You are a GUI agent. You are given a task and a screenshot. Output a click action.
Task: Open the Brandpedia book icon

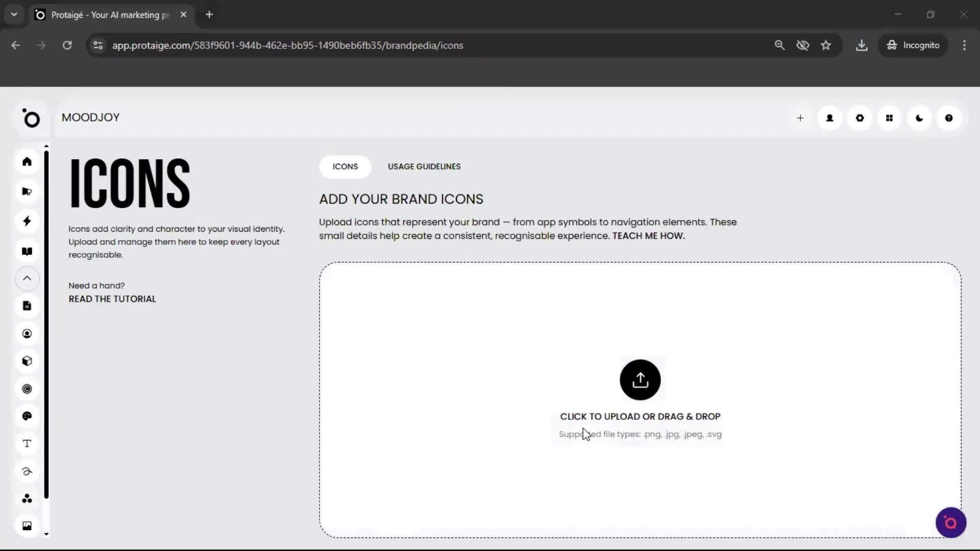27,252
